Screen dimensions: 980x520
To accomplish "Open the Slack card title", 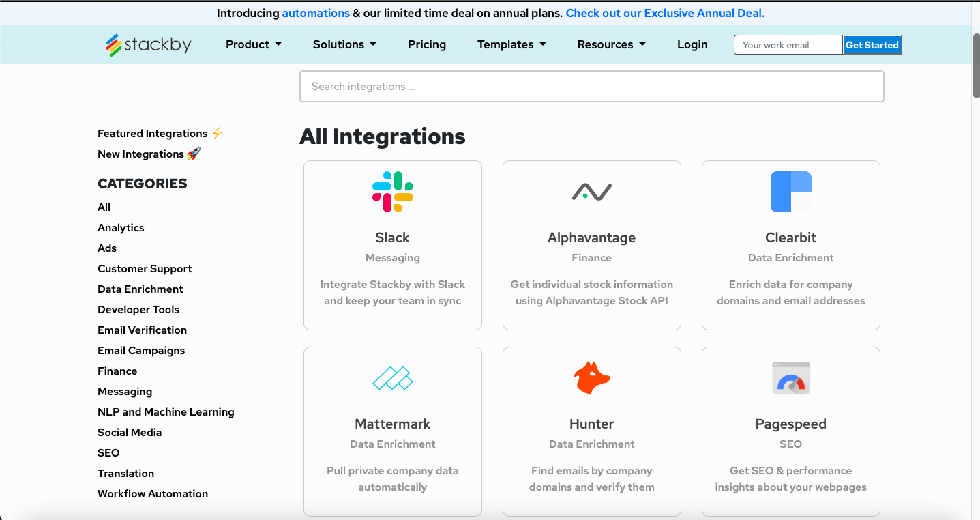I will 393,237.
